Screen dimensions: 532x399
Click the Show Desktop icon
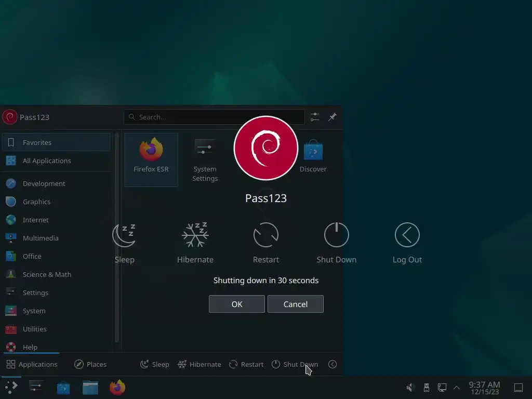pyautogui.click(x=518, y=388)
